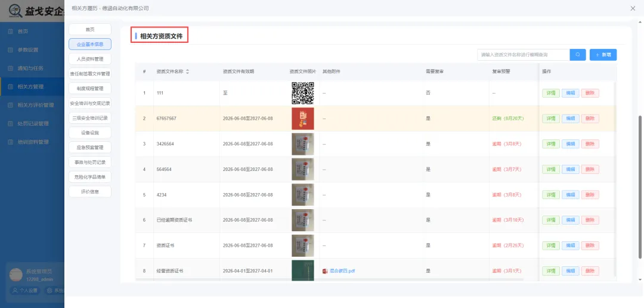Click 删除 for file 111

click(590, 93)
